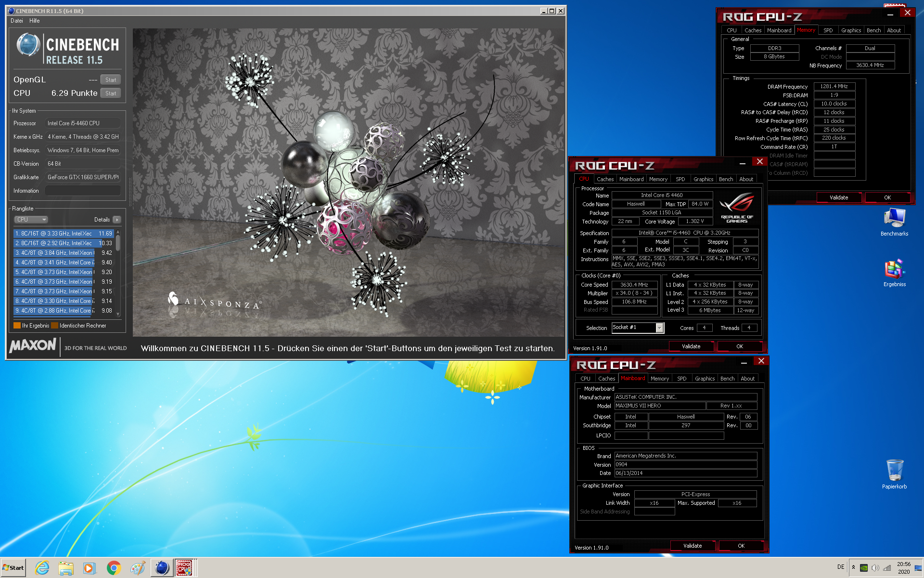
Task: Open Graphics tab in Mainboard window
Action: tap(705, 379)
